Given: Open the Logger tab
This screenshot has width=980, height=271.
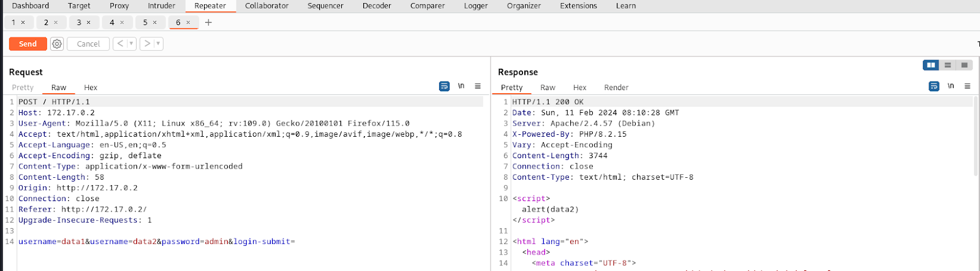Looking at the screenshot, I should (476, 6).
